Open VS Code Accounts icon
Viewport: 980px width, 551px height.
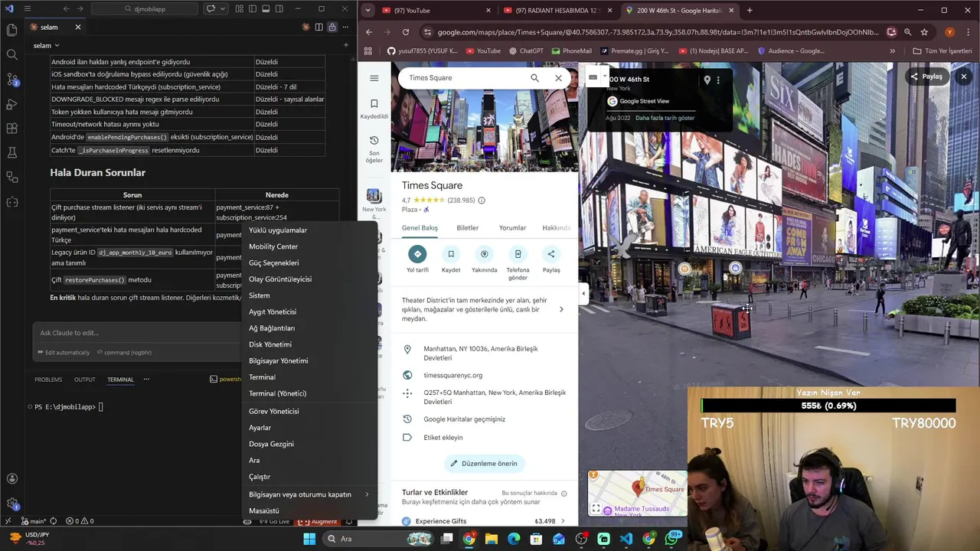(11, 479)
